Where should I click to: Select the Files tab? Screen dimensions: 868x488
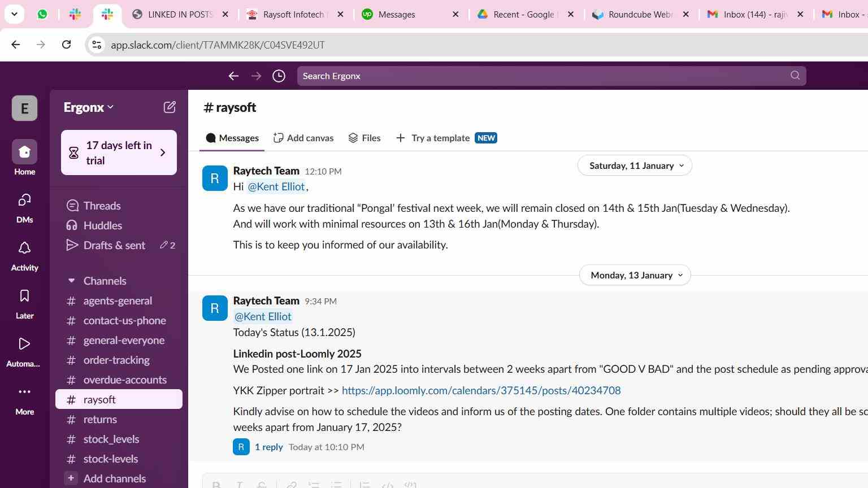point(364,138)
